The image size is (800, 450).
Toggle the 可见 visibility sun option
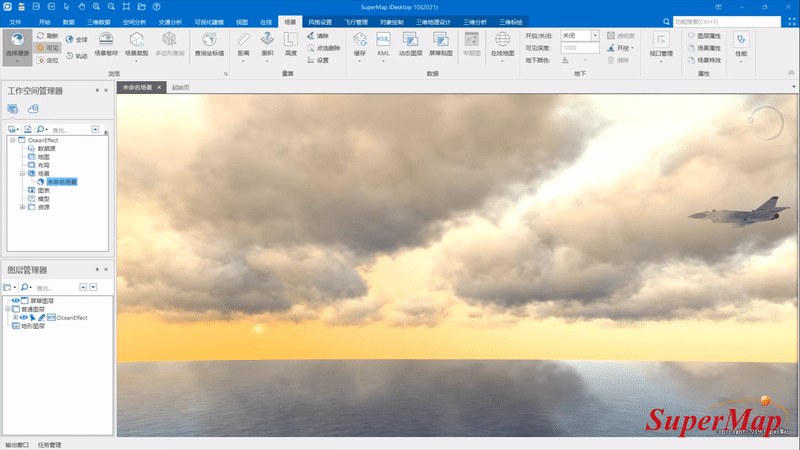point(48,48)
